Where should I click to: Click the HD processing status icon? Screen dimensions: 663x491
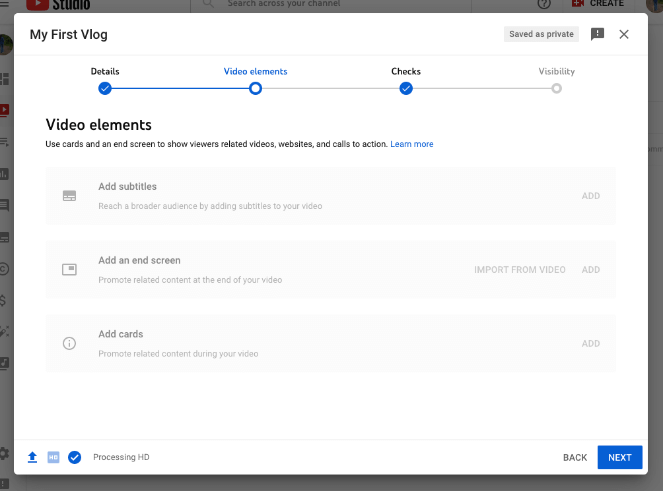click(53, 457)
